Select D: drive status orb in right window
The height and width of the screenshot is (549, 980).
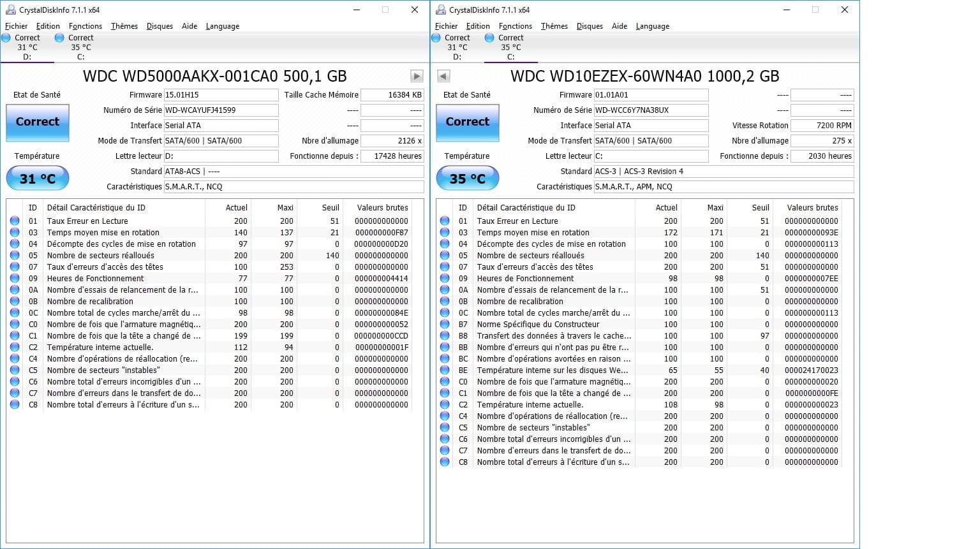click(436, 38)
